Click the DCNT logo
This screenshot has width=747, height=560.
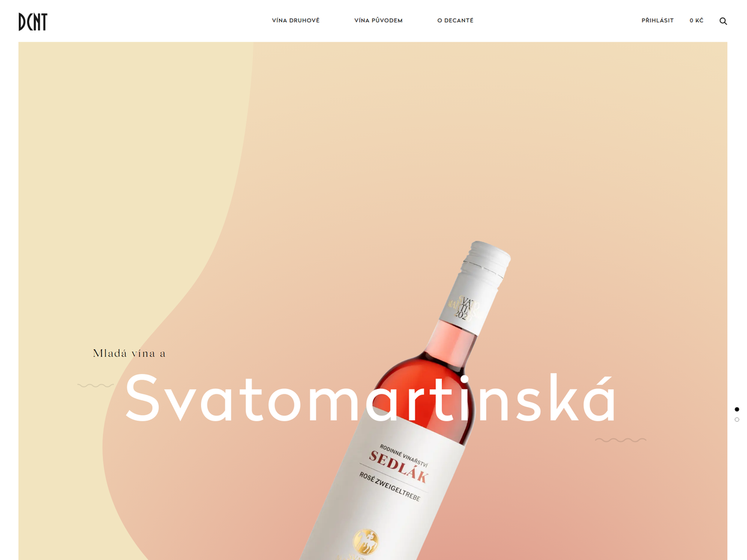click(x=33, y=21)
